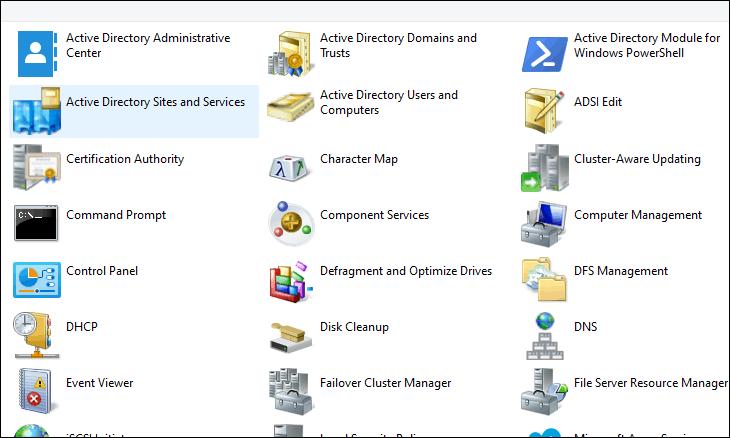Click the 'Control Panel' label
The width and height of the screenshot is (730, 438).
point(102,271)
